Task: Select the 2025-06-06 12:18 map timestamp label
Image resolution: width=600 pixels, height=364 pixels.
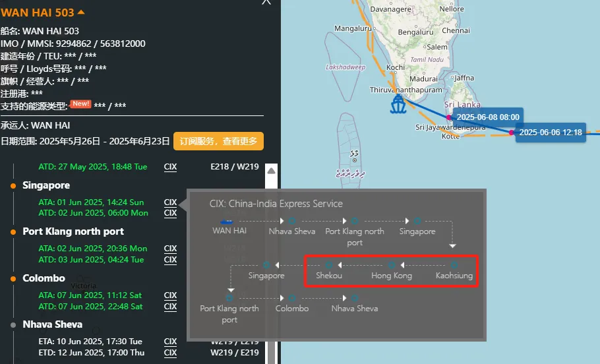Action: tap(551, 133)
